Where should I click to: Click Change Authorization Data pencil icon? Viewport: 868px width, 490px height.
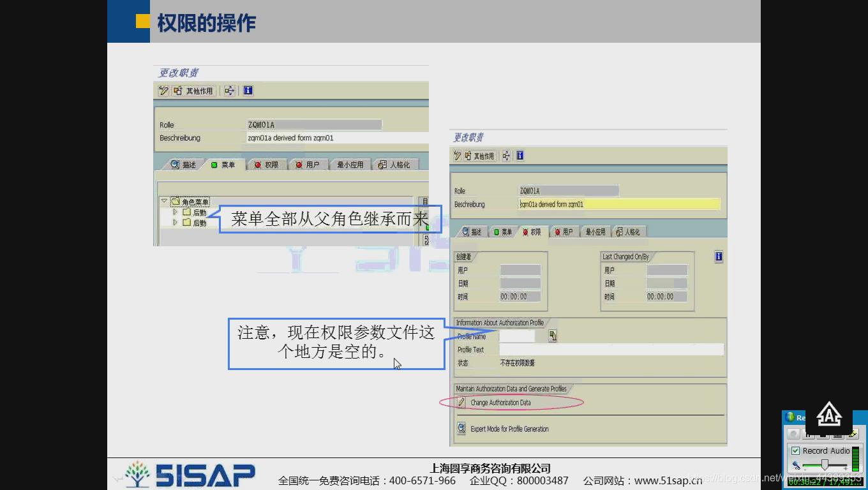point(461,403)
